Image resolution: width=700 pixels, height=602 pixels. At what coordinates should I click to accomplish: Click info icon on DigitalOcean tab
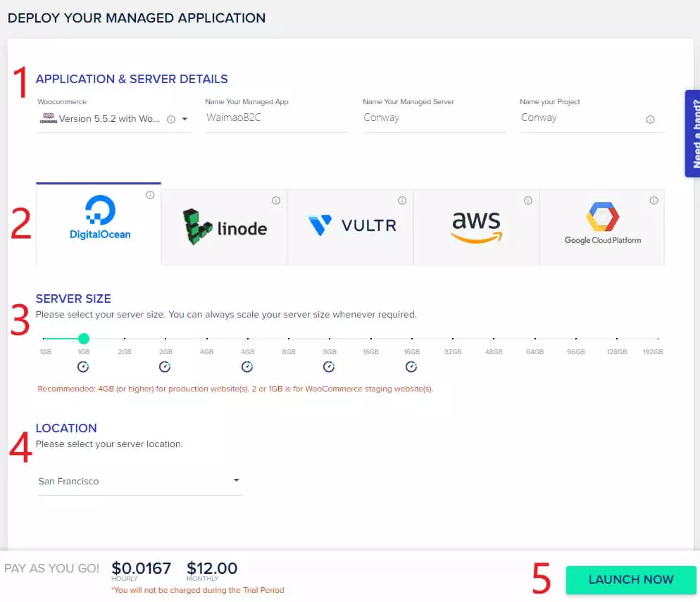point(150,195)
